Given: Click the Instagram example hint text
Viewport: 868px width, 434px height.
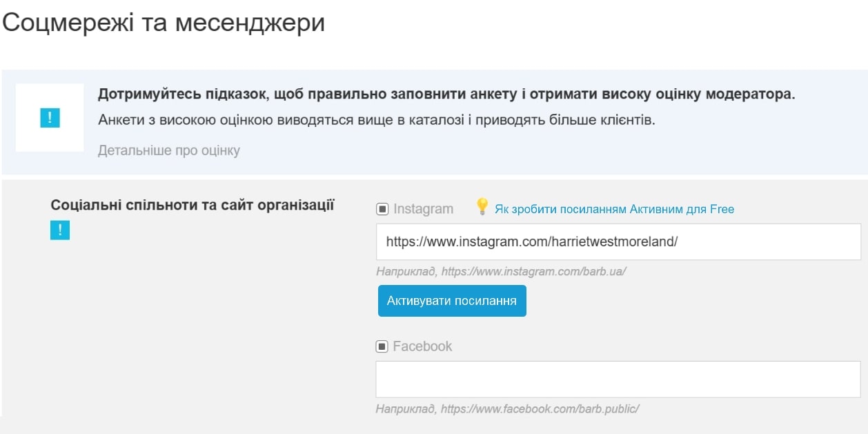Looking at the screenshot, I should click(501, 272).
